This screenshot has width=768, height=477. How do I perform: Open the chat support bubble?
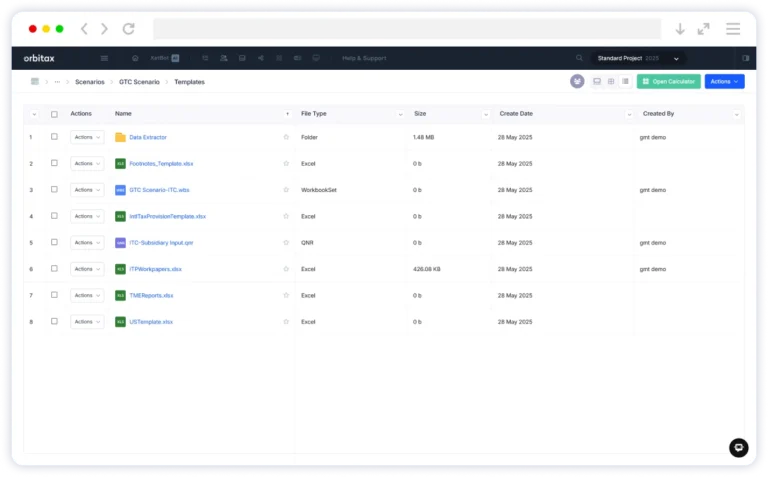tap(738, 448)
